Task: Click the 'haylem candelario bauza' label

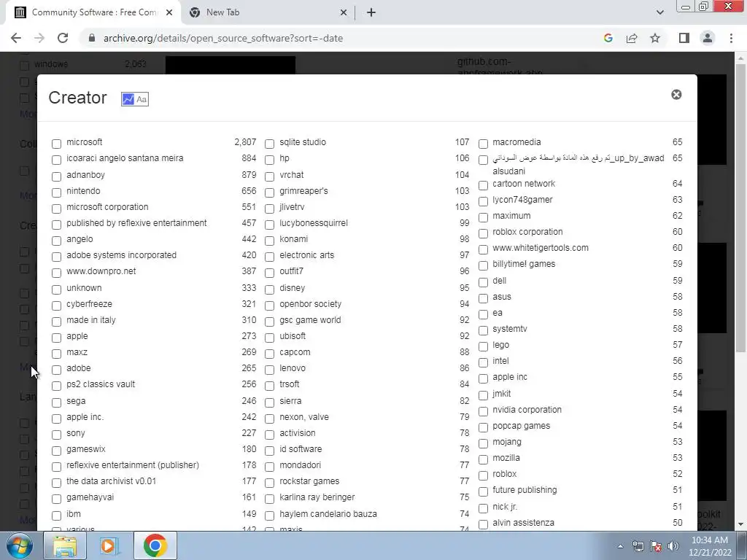Action: pyautogui.click(x=328, y=514)
